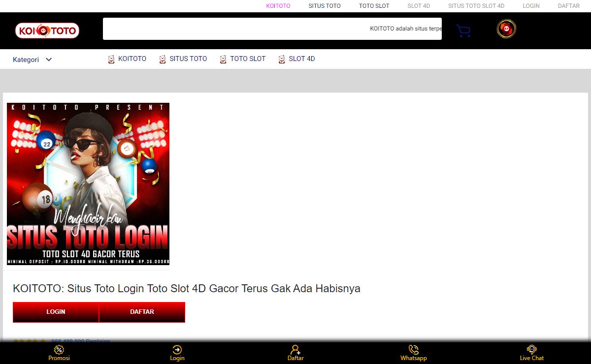Viewport: 591px width, 364px height.
Task: Click the cat icon beside SITUS TOTO
Action: point(163,60)
